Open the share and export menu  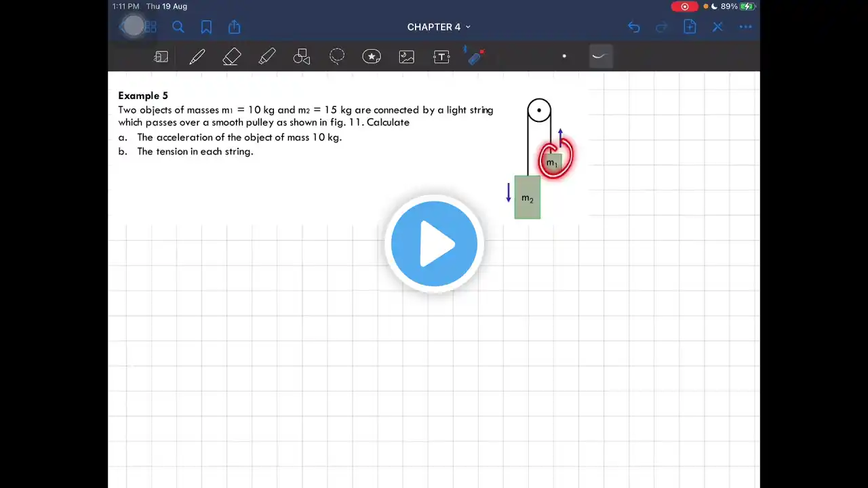235,27
